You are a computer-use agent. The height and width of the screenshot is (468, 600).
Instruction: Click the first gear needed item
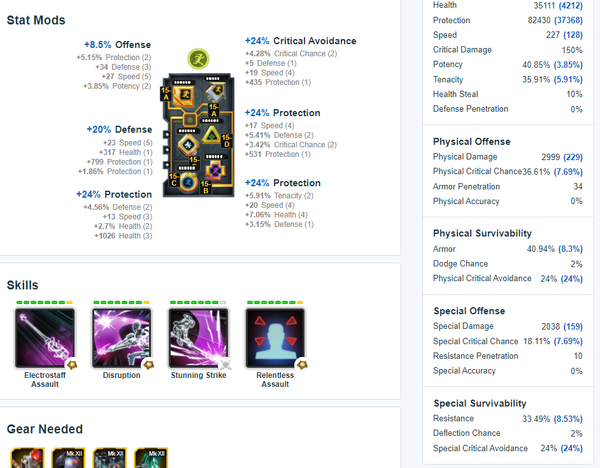(x=27, y=458)
